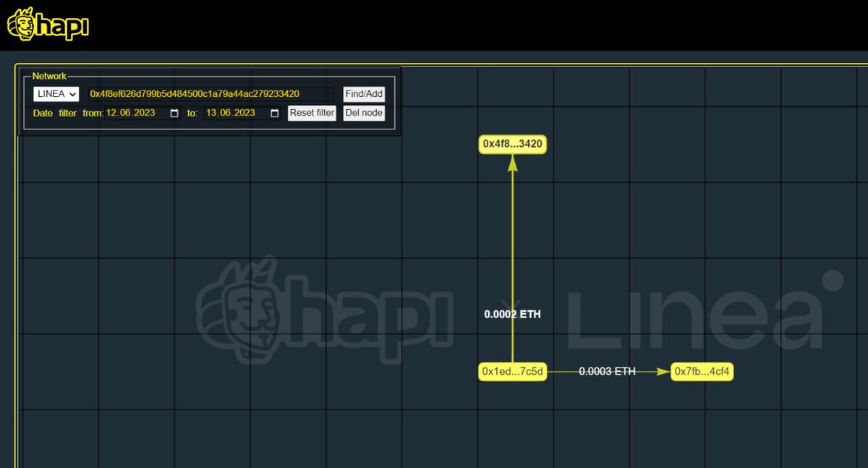Screen dimensions: 868x468
Task: Select the 0x4f8...3420 node
Action: [x=512, y=144]
